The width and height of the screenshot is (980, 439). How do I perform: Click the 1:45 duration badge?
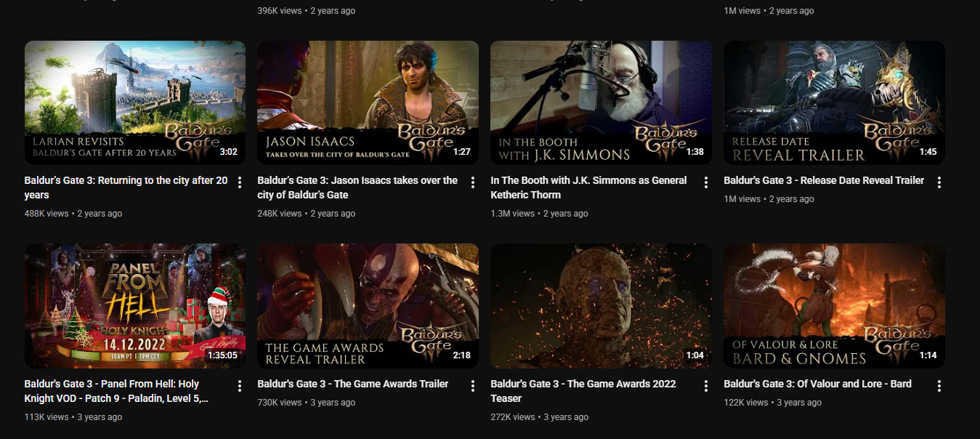pyautogui.click(x=928, y=152)
